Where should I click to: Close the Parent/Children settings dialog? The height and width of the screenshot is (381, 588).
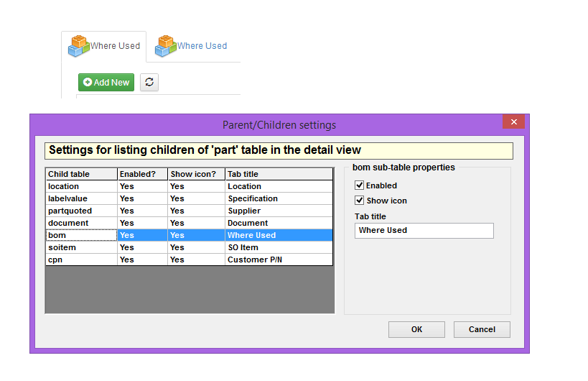[514, 121]
